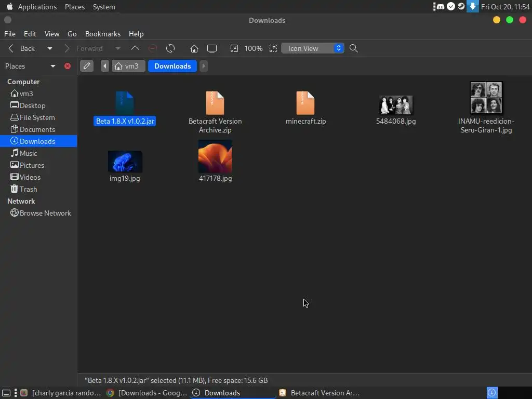Image resolution: width=532 pixels, height=399 pixels.
Task: Open the Edit menu
Action: click(30, 34)
